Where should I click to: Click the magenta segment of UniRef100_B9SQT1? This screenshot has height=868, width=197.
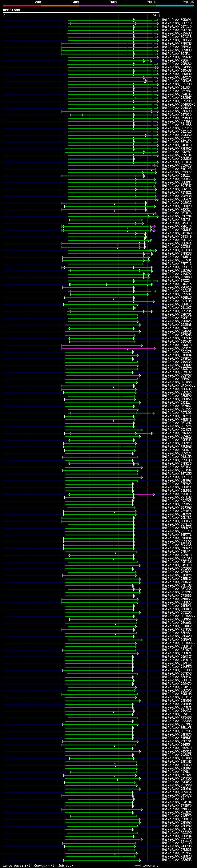144,494
